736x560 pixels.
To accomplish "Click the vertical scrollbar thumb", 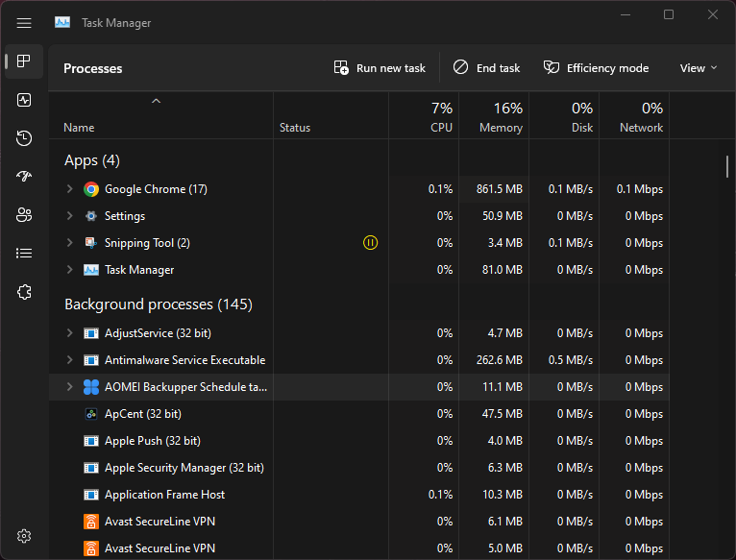I will pyautogui.click(x=727, y=166).
